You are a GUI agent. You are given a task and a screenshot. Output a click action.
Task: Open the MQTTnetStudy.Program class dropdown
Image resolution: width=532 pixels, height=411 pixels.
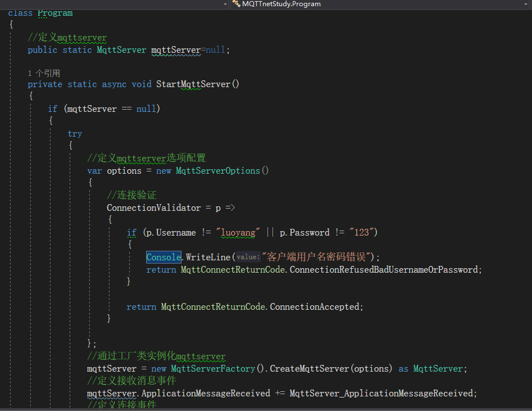[380, 4]
